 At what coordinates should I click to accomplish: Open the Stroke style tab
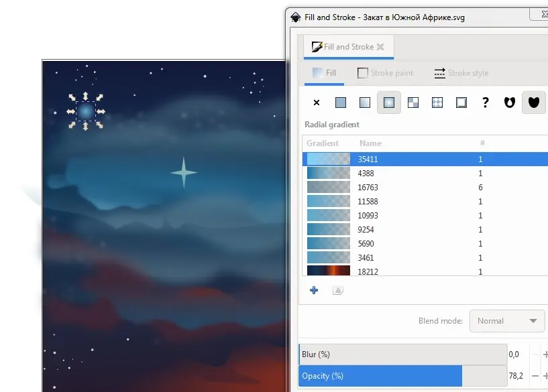pos(461,73)
